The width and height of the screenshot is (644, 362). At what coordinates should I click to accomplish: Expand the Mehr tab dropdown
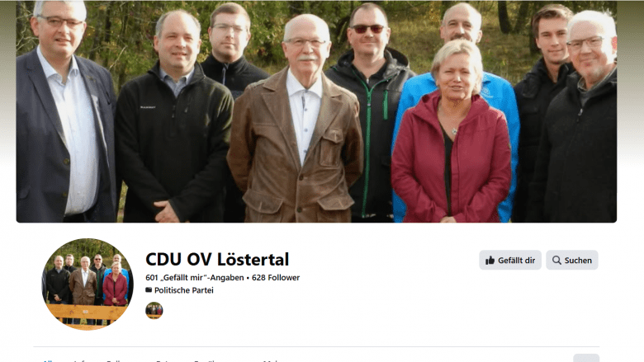point(272,360)
